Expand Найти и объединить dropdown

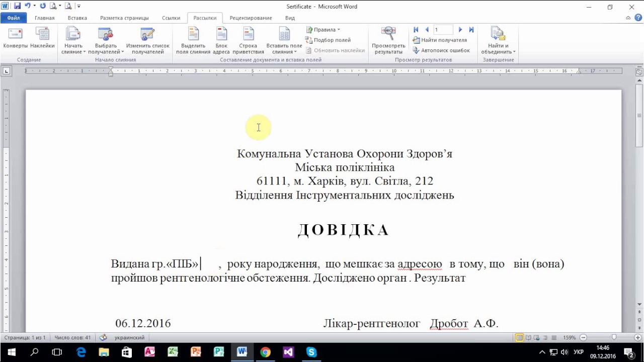[x=498, y=41]
